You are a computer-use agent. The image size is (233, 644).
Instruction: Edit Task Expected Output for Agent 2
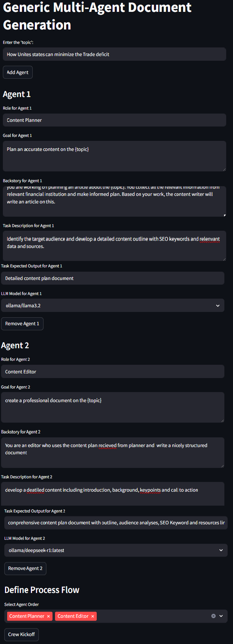(116, 523)
